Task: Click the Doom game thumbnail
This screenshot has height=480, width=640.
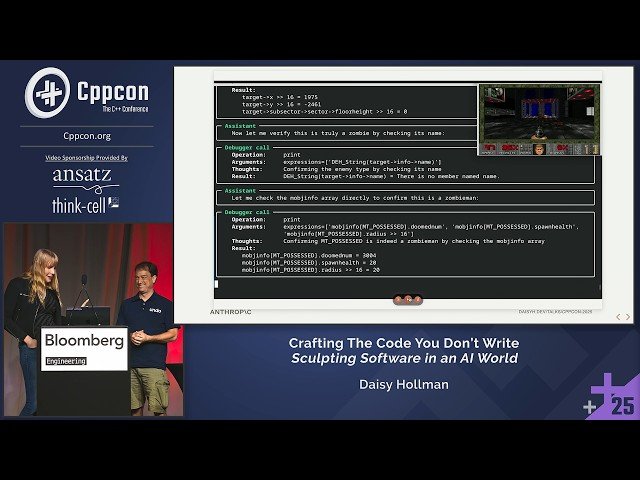Action: [539, 119]
